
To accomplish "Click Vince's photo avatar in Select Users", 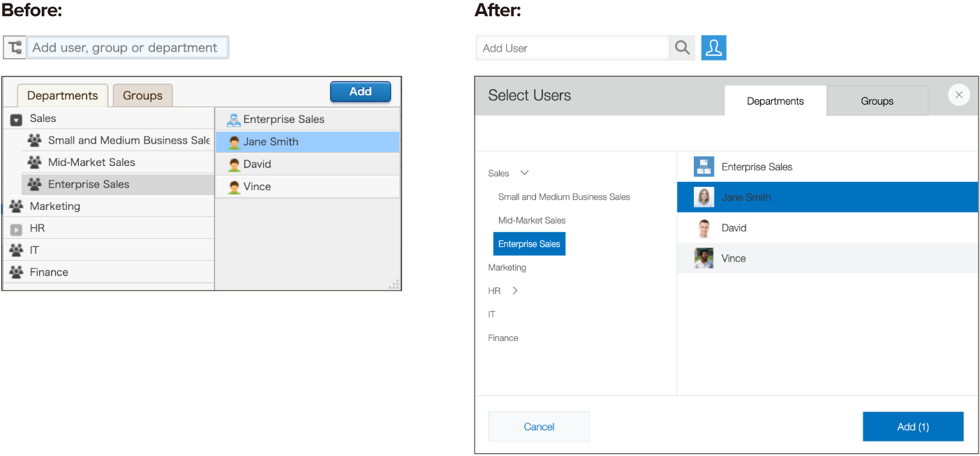I will pos(704,258).
